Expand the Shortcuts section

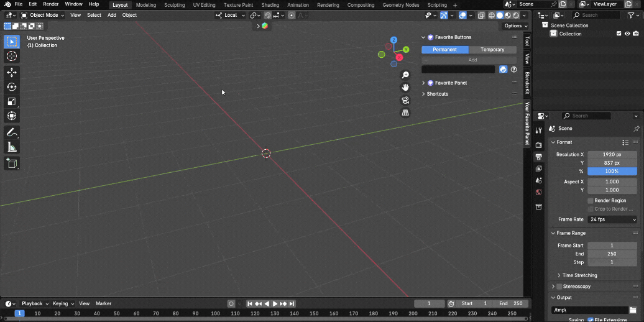coord(438,94)
